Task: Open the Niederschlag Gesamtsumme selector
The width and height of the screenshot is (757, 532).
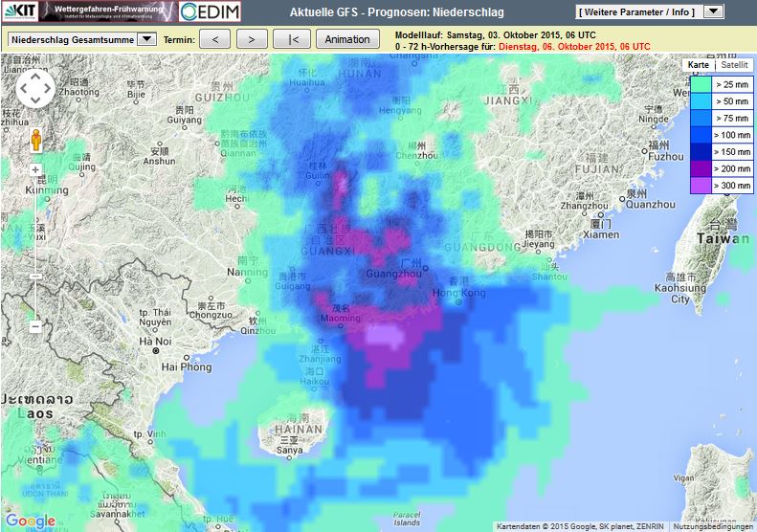Action: (x=82, y=39)
